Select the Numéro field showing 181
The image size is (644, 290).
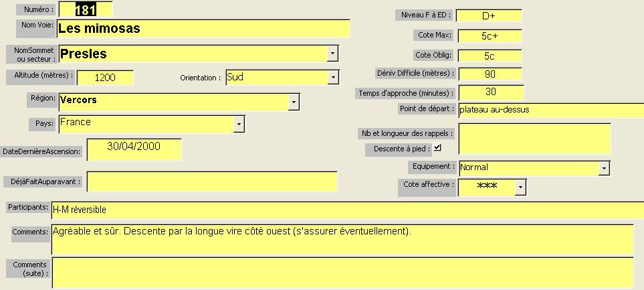point(86,9)
